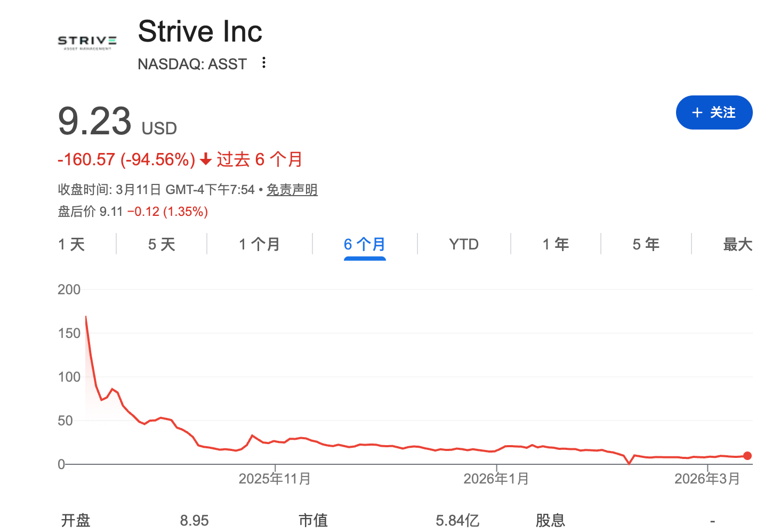This screenshot has height=532, width=772.
Task: Click the NASDAQ: ASST ticker label
Action: tap(192, 63)
